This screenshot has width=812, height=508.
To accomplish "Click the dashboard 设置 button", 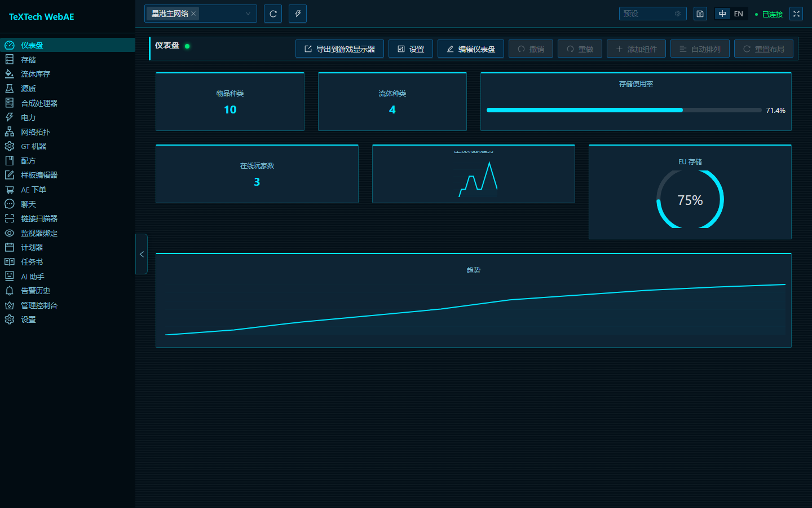I will click(411, 49).
